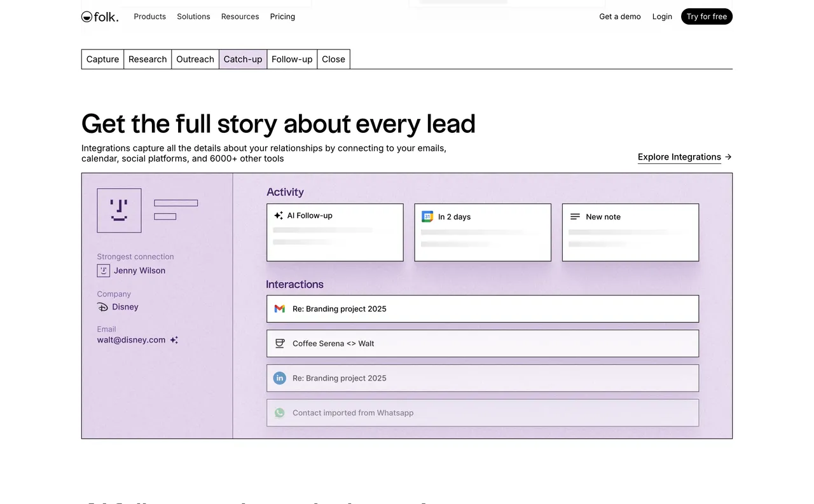The image size is (814, 504).
Task: Open the Solutions navigation dropdown
Action: (x=193, y=17)
